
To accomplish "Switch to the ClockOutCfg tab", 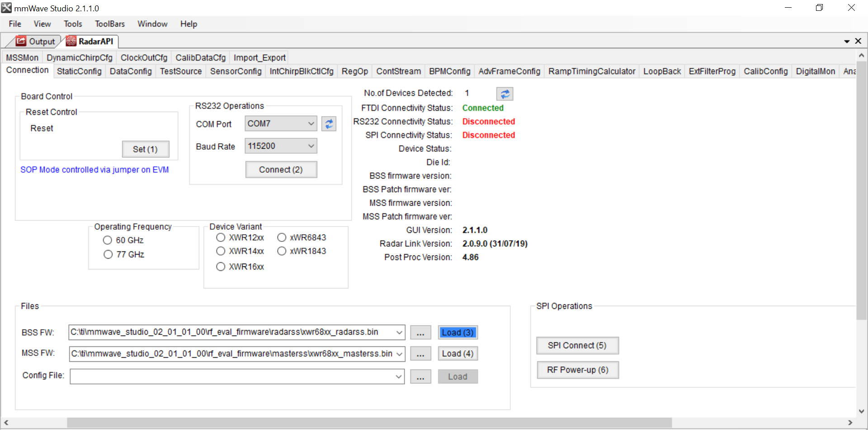I will (144, 58).
